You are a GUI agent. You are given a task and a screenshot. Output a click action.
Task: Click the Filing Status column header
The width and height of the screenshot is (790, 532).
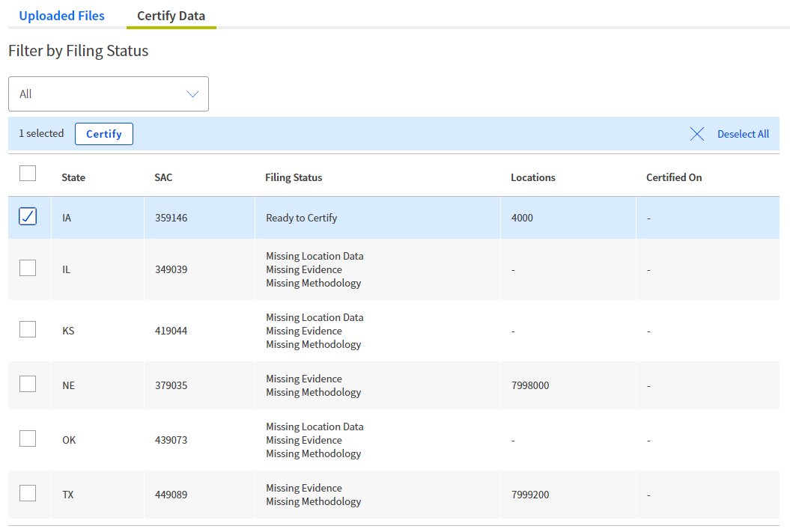pyautogui.click(x=294, y=177)
